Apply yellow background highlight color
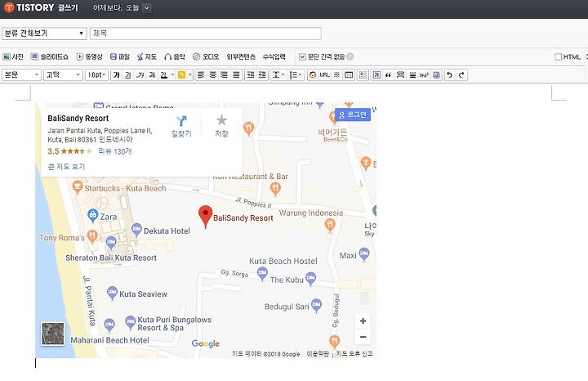This screenshot has height=381, width=588. (x=181, y=75)
